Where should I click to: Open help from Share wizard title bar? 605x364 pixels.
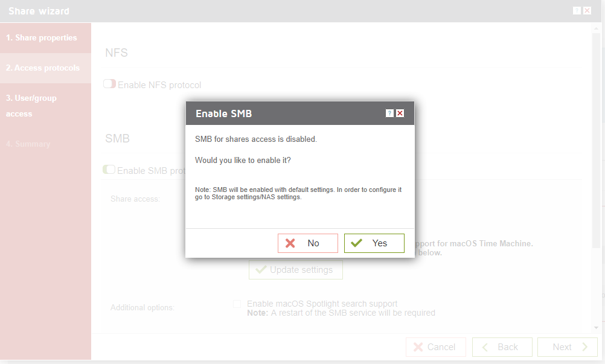(x=577, y=11)
